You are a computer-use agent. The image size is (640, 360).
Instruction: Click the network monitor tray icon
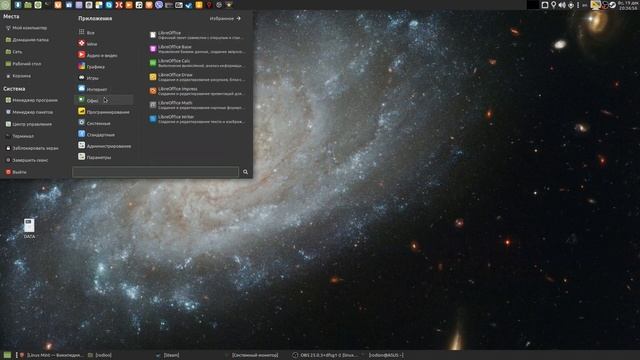(x=596, y=5)
